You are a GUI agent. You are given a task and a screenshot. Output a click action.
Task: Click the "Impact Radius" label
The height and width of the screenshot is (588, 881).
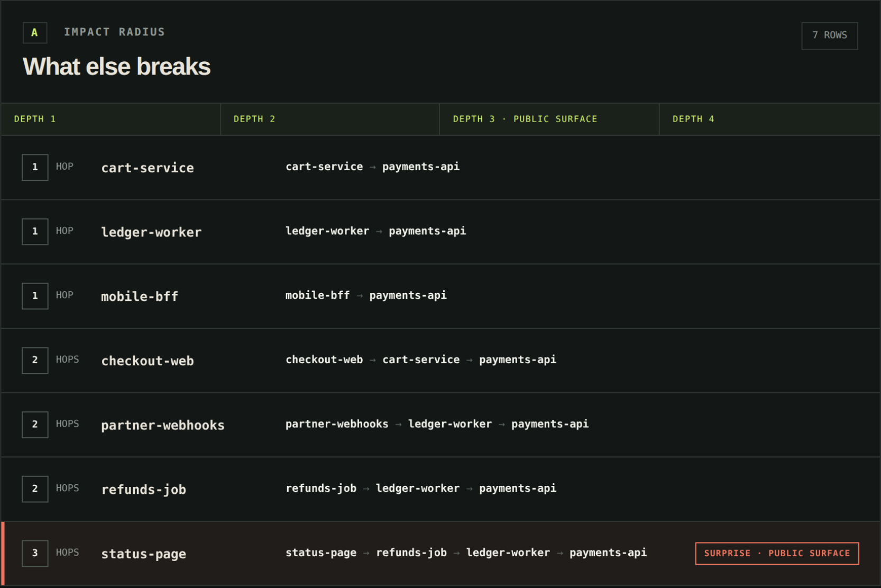coord(114,32)
